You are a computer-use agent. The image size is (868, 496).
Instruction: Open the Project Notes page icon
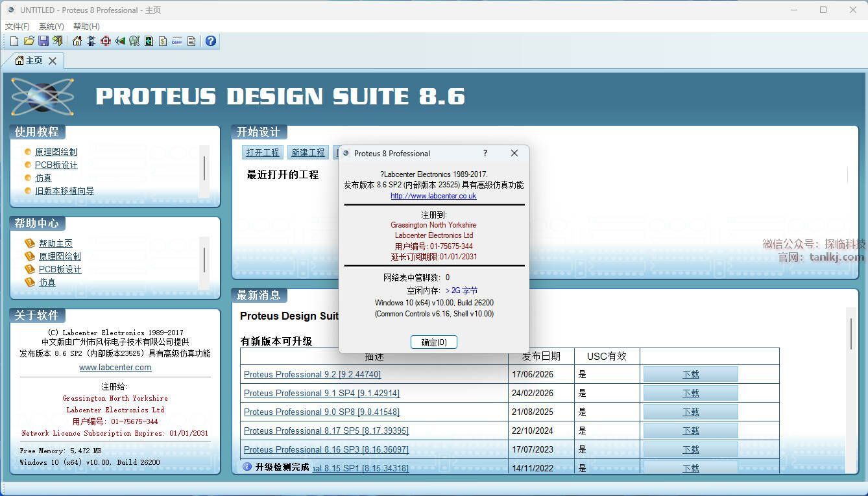(x=191, y=41)
